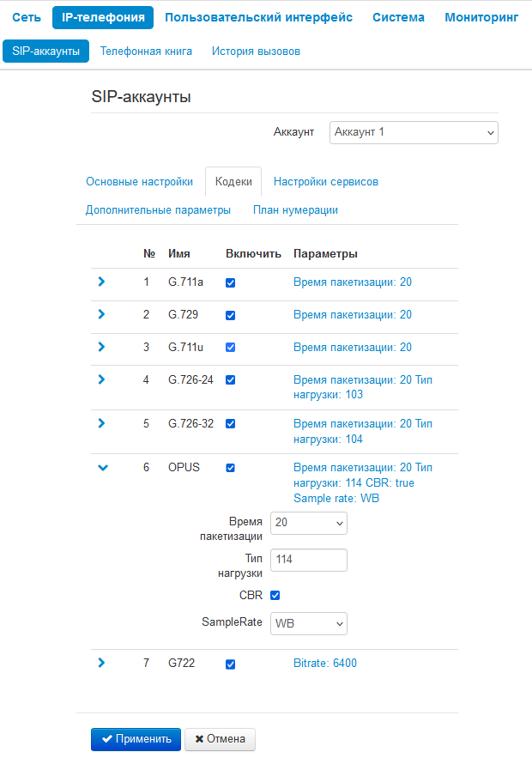The height and width of the screenshot is (764, 532).
Task: Disable the G.711a codec checkbox
Action: (230, 282)
